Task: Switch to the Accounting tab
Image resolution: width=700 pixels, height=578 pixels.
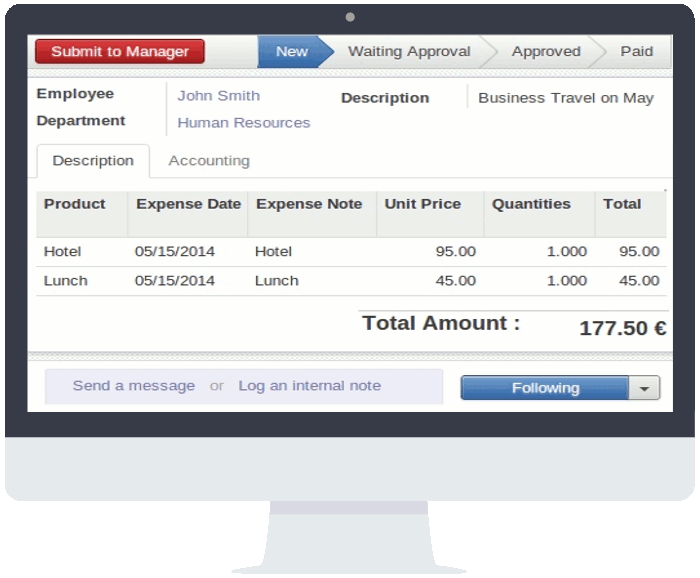Action: [x=209, y=161]
